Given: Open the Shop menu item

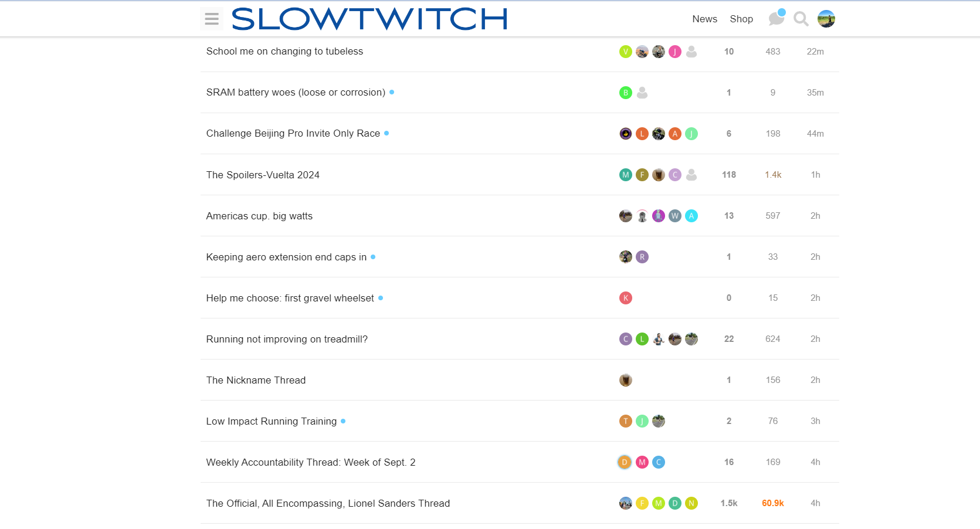Looking at the screenshot, I should coord(741,19).
